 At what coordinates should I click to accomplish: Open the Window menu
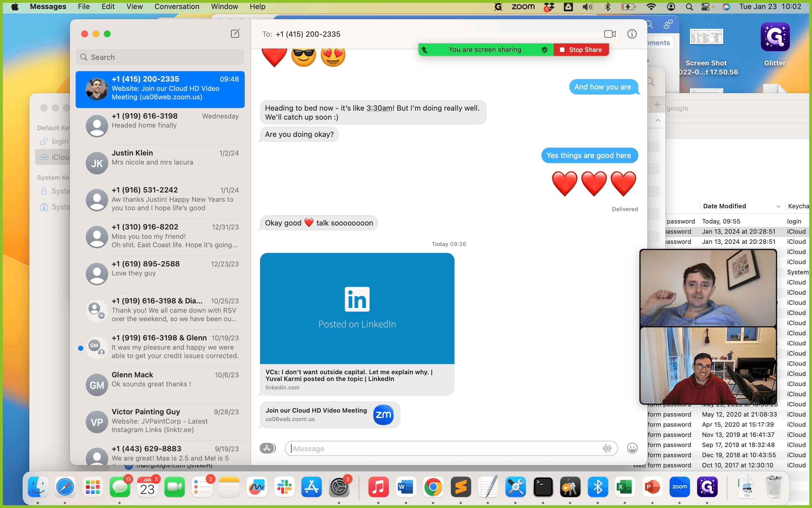point(224,7)
